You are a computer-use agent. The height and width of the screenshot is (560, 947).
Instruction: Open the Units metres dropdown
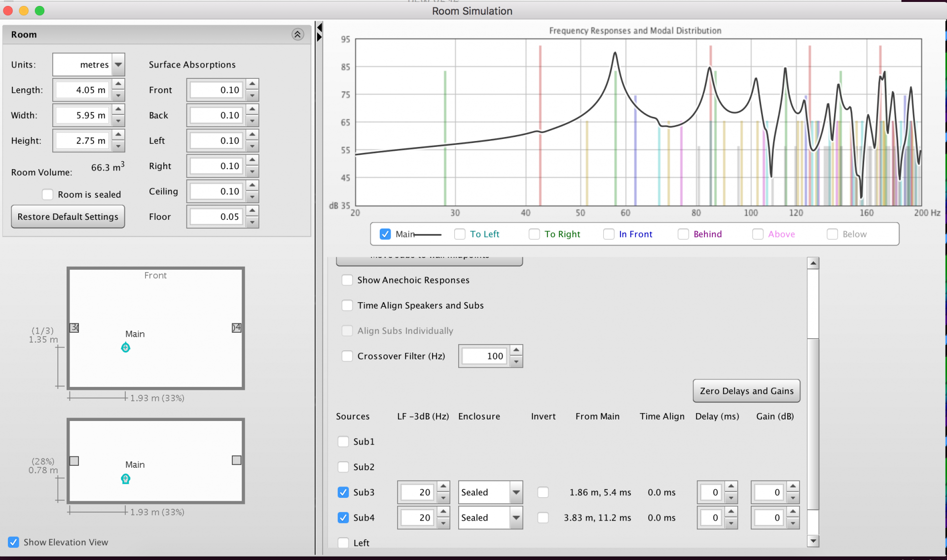(118, 65)
